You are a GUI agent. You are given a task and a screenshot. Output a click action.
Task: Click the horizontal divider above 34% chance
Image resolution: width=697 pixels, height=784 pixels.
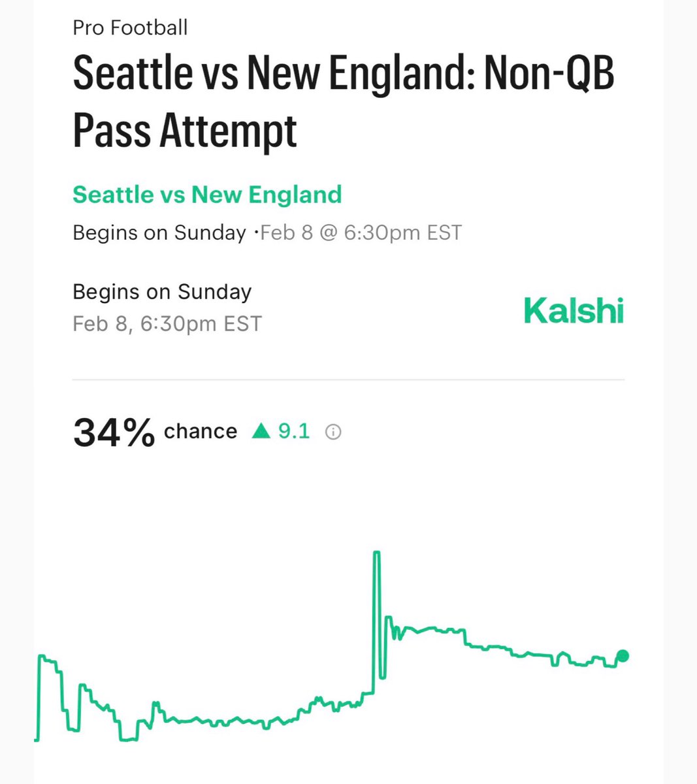[x=348, y=379]
